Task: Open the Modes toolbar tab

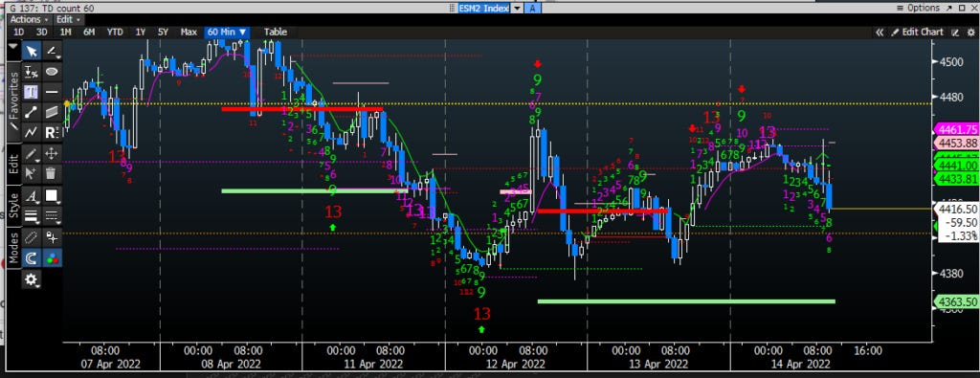Action: (13, 249)
